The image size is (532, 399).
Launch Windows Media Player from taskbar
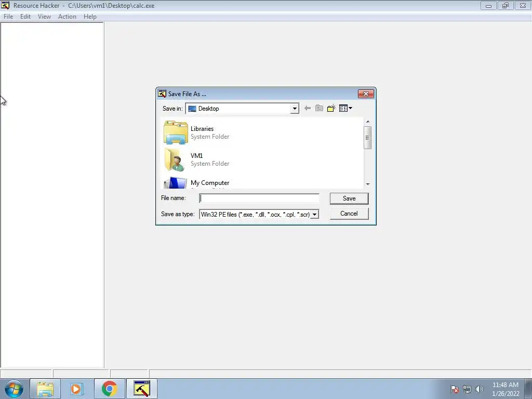(76, 389)
